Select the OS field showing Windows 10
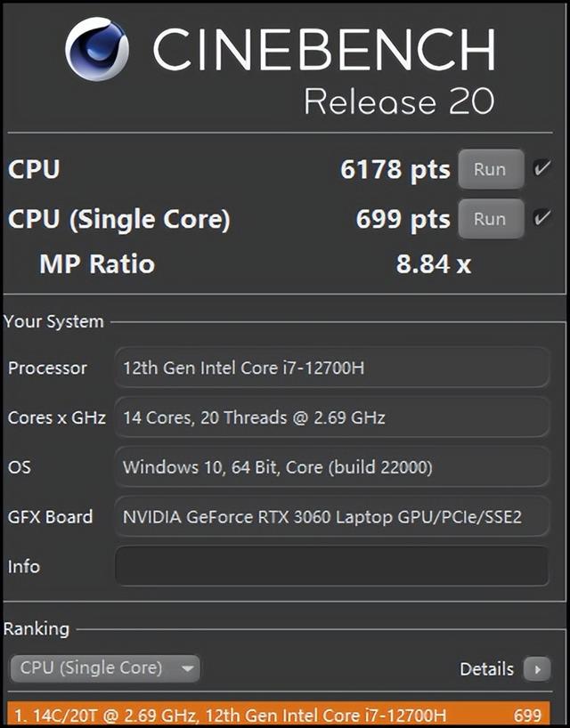Image resolution: width=570 pixels, height=728 pixels. pos(331,467)
